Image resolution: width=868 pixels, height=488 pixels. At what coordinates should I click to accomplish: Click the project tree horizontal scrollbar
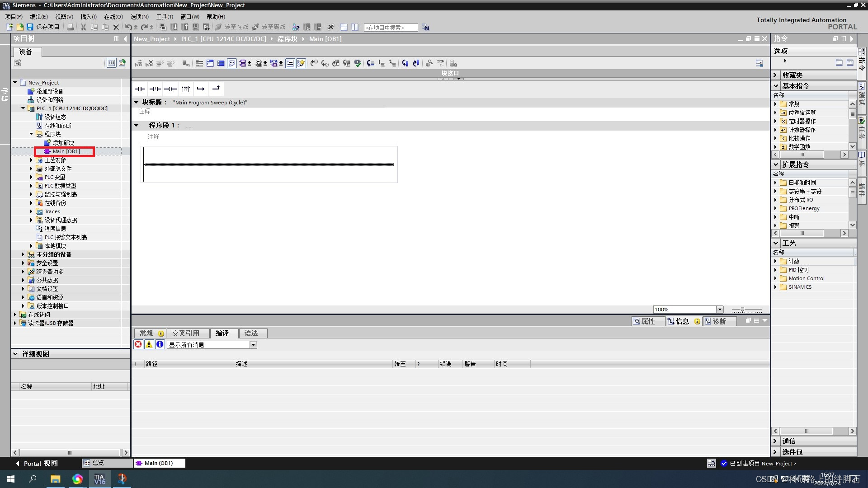click(x=70, y=453)
